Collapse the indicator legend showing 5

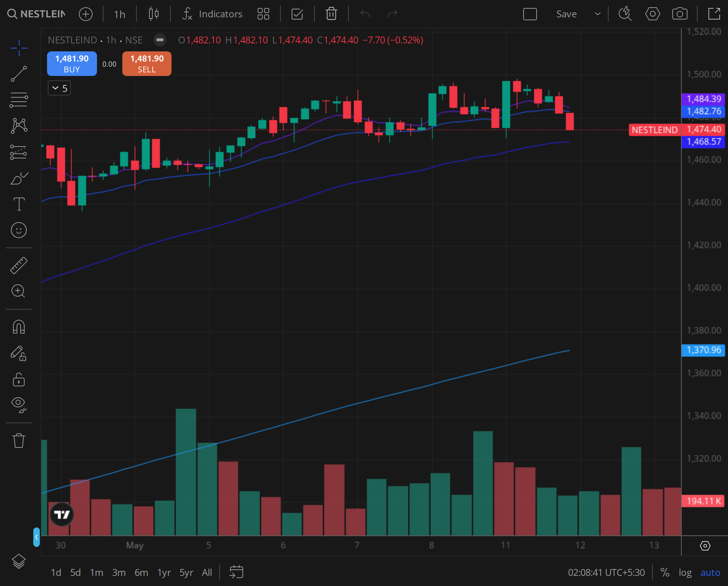pyautogui.click(x=59, y=88)
